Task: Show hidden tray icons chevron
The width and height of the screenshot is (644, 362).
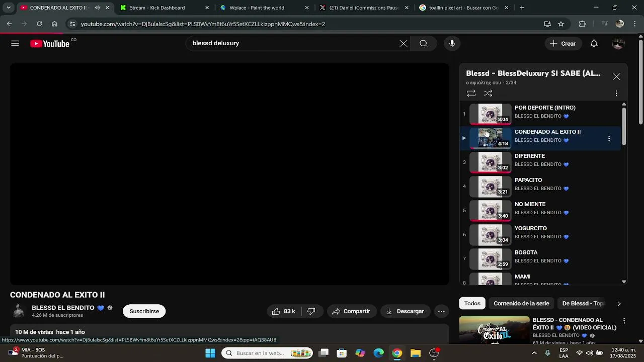Action: pyautogui.click(x=534, y=353)
